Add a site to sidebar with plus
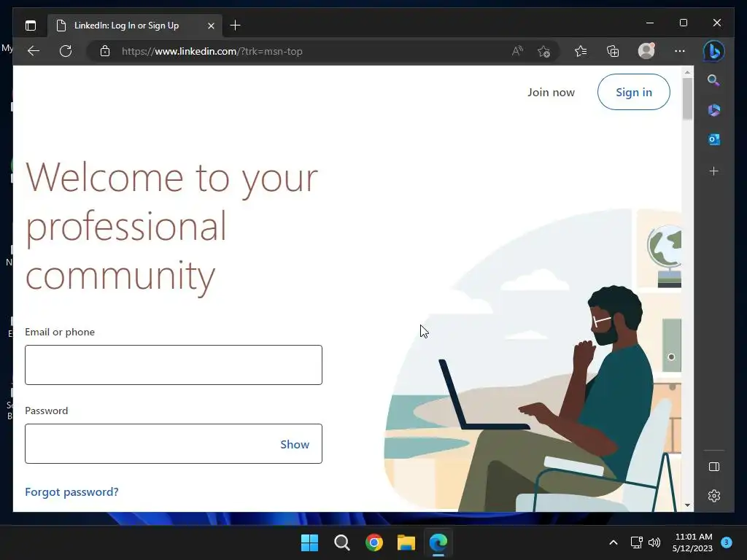This screenshot has height=560, width=747. (x=713, y=171)
